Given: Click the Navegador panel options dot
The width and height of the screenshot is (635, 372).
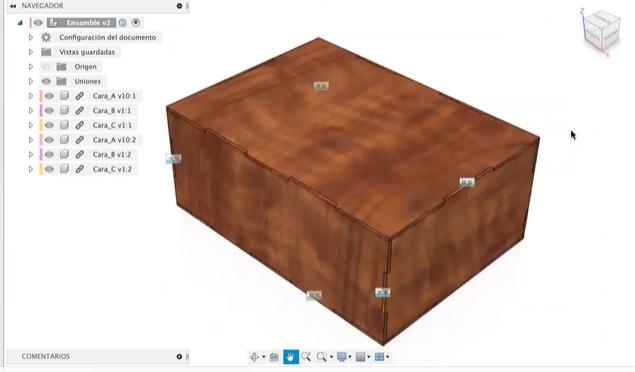Looking at the screenshot, I should [x=179, y=6].
